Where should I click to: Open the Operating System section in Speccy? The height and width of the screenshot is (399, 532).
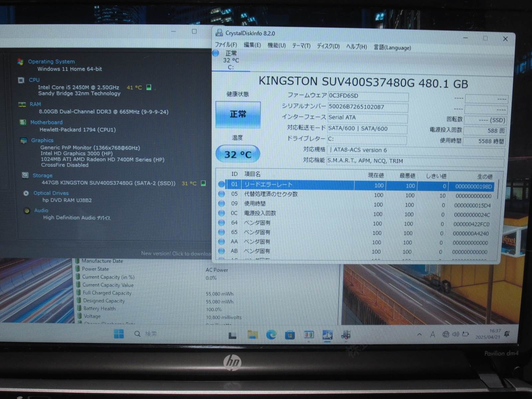coord(51,62)
